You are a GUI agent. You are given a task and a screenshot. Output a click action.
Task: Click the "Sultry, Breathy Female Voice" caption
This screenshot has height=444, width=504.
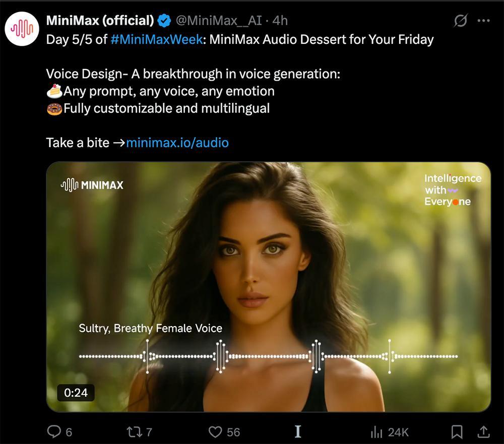[150, 329]
